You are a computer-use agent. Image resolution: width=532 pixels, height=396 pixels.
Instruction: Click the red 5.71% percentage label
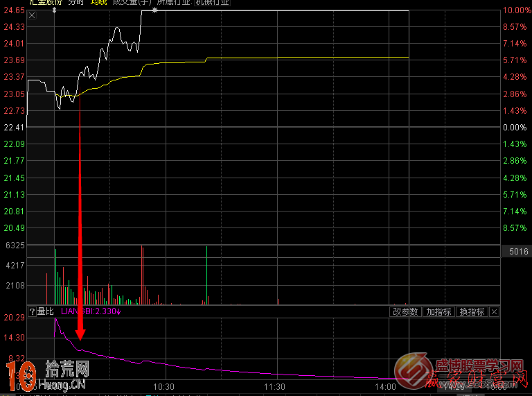coord(515,60)
